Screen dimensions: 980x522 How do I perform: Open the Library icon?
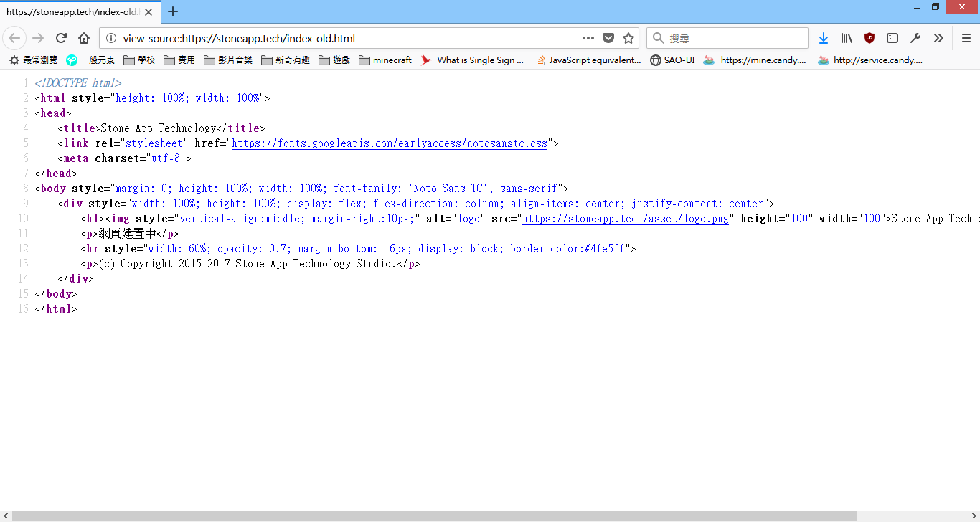847,38
